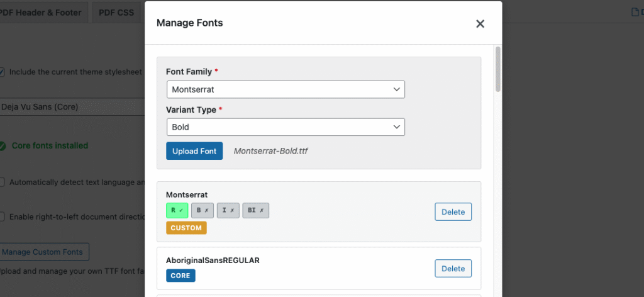Screen dimensions: 644x297
Task: Click the CUSTOM label badge under Montserrat
Action: click(186, 228)
